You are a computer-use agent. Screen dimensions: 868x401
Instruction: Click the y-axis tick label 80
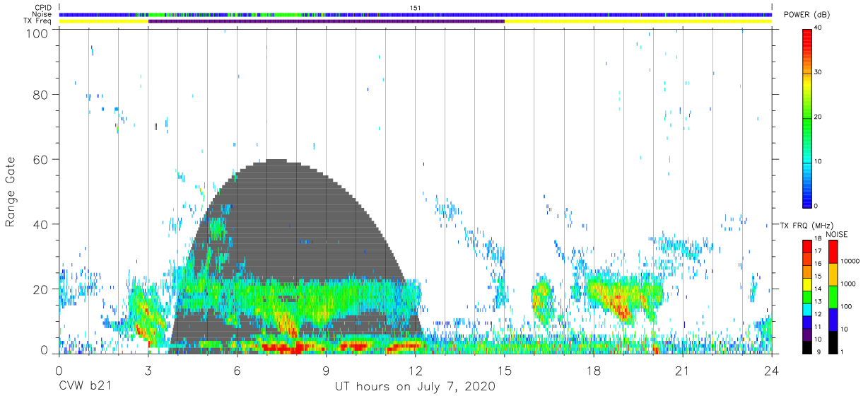(x=42, y=95)
